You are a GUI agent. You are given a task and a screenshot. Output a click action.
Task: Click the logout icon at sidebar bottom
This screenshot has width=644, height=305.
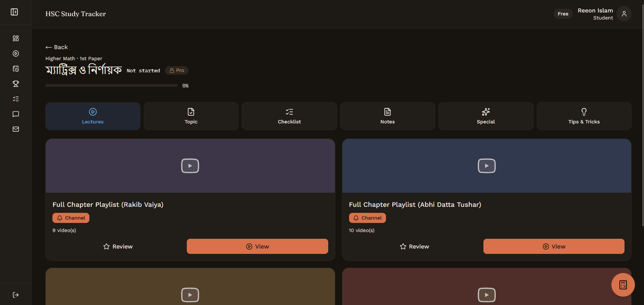click(x=16, y=295)
